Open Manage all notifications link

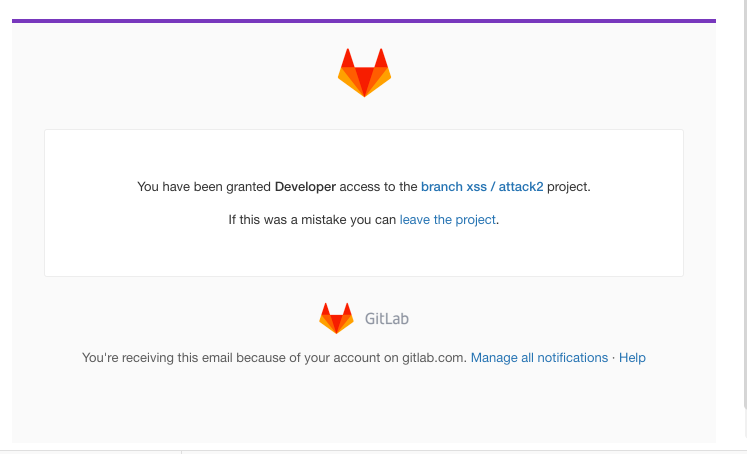tap(539, 358)
